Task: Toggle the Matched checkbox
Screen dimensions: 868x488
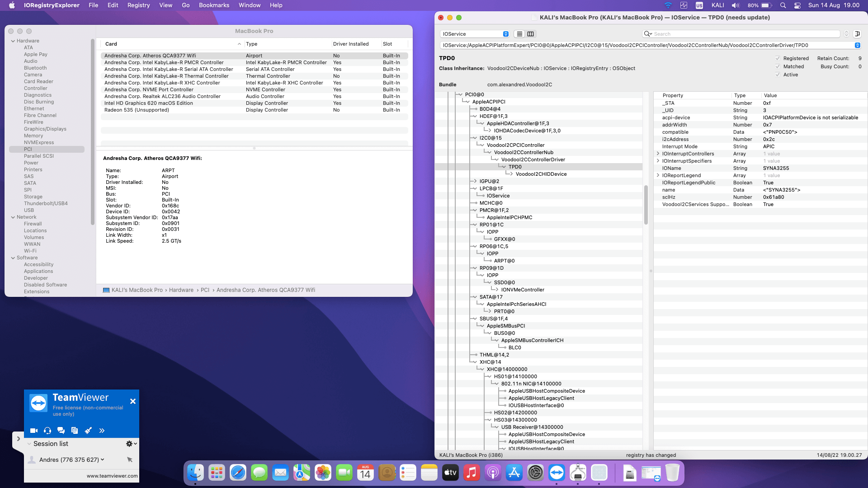Action: coord(778,66)
